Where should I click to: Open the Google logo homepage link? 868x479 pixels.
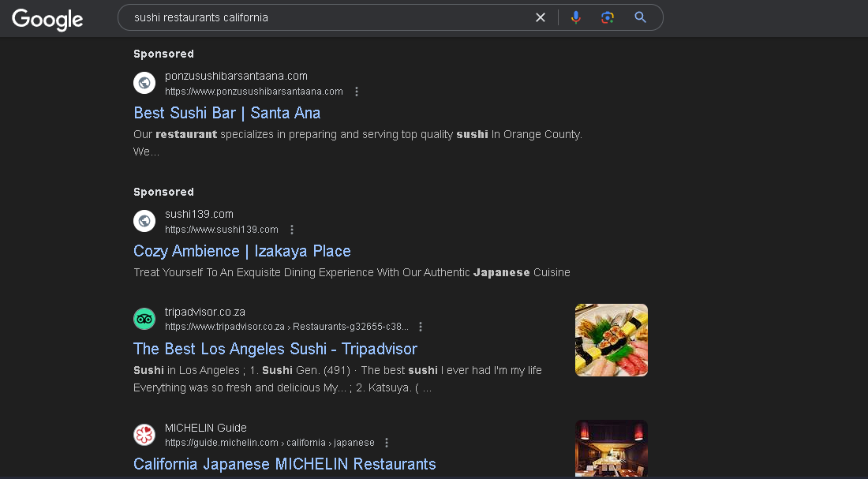pos(47,20)
